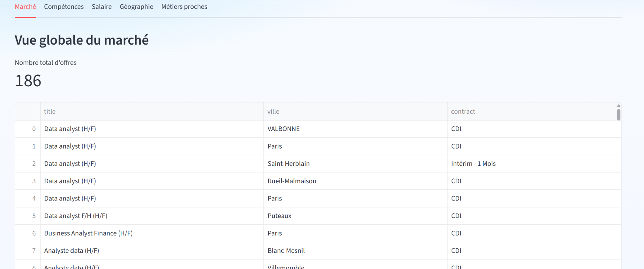This screenshot has width=644, height=269.
Task: Select the Rueil-Malmaison cell
Action: [x=292, y=181]
